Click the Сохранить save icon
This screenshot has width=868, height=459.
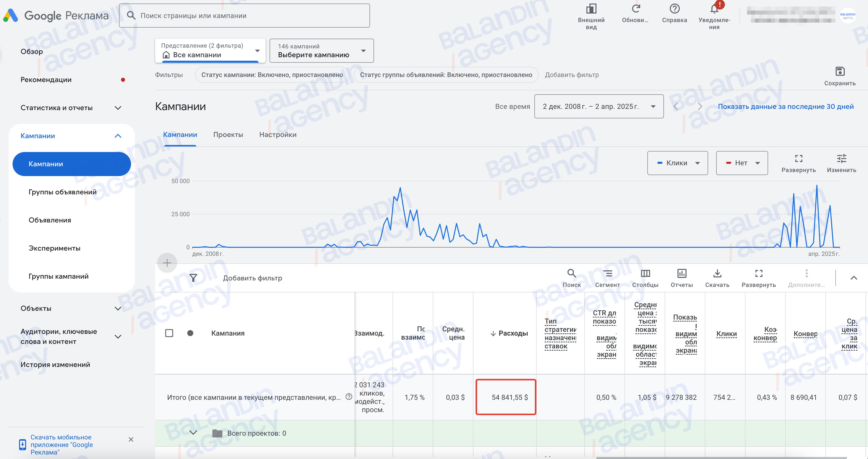[x=840, y=71]
